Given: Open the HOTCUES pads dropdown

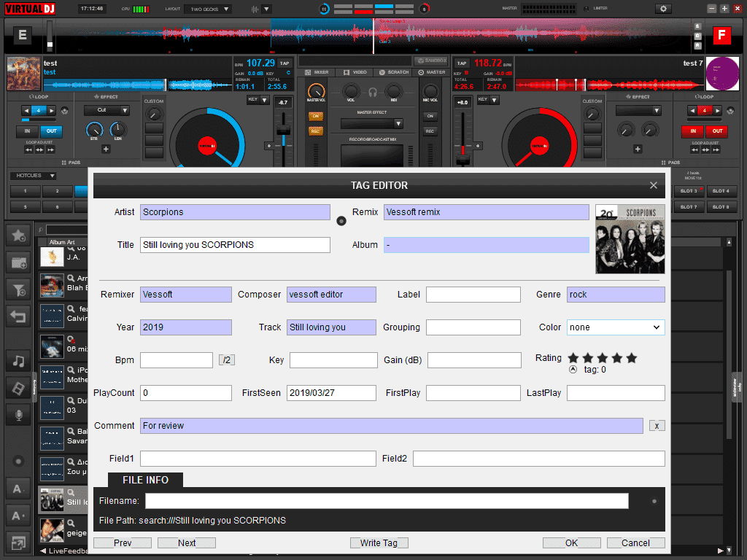Looking at the screenshot, I should pyautogui.click(x=34, y=176).
